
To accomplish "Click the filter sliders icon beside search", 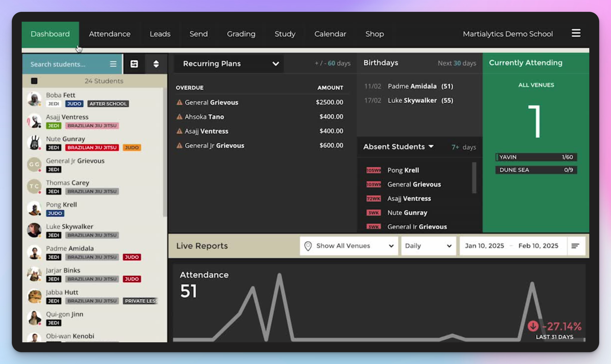I will pos(134,64).
